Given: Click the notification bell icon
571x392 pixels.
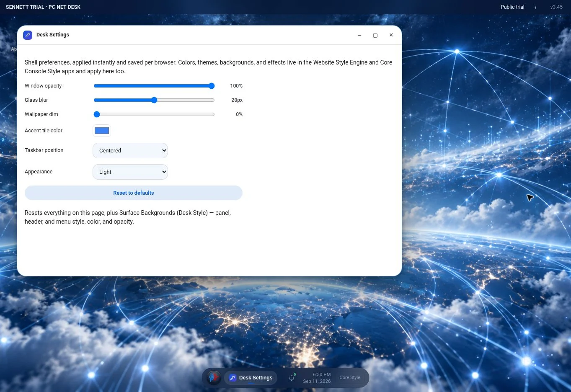Looking at the screenshot, I should click(x=292, y=378).
